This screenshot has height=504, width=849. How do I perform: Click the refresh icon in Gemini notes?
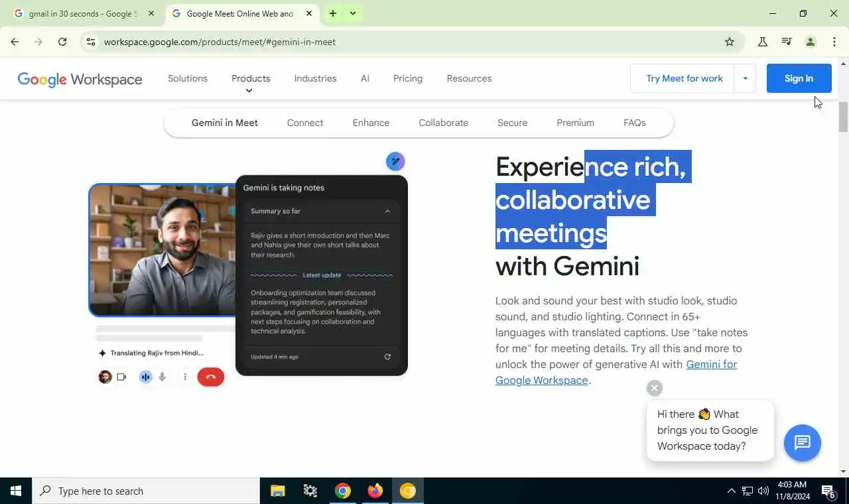(387, 357)
